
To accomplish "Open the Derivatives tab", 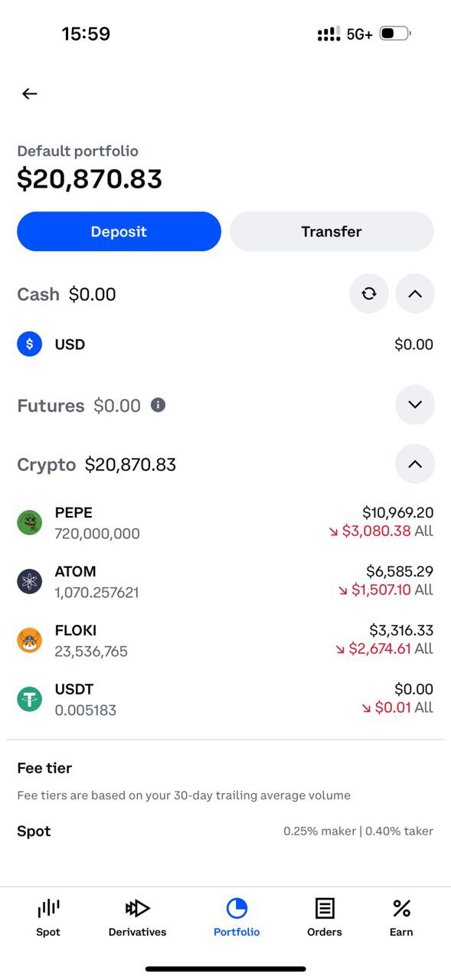I will (x=137, y=917).
